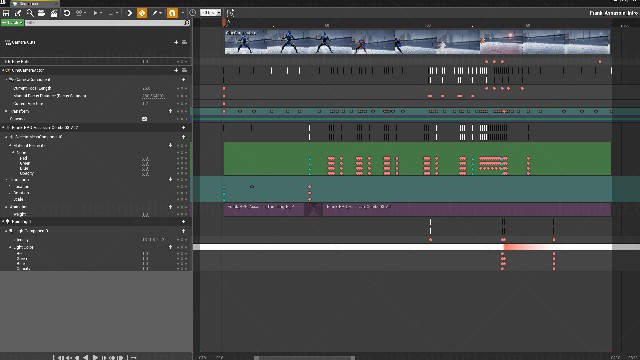640x360 pixels.
Task: Toggle the checkbox below camera Transform row
Action: click(x=144, y=119)
